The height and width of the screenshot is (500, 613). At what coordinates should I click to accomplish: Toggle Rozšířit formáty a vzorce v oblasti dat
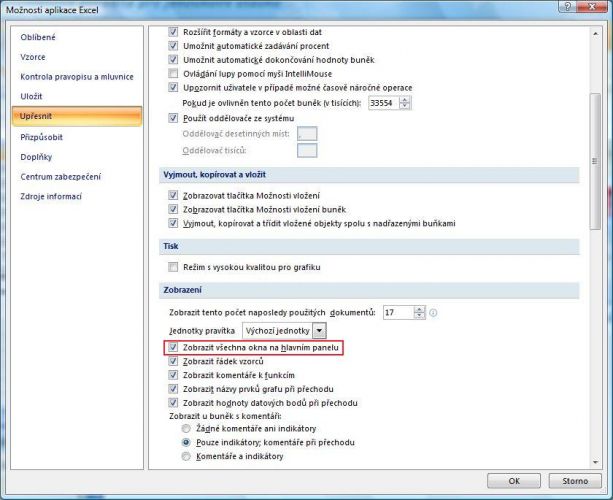coord(173,32)
